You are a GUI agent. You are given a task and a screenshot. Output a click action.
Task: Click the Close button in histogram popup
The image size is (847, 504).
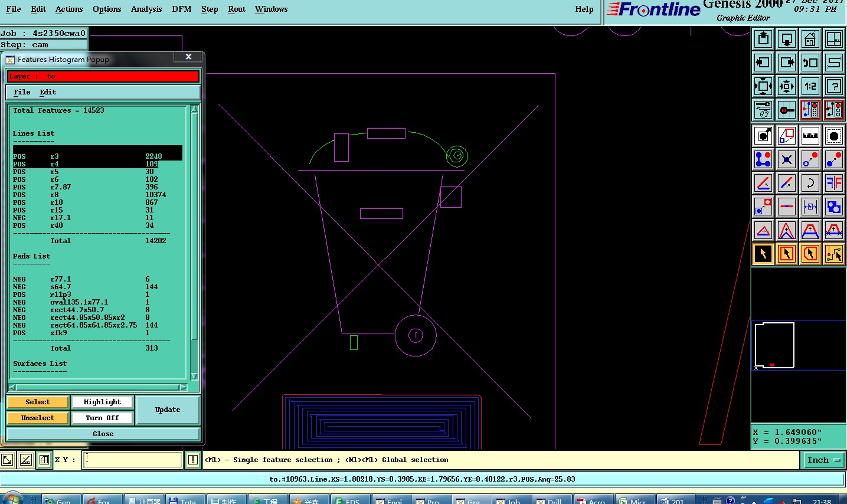tap(103, 434)
